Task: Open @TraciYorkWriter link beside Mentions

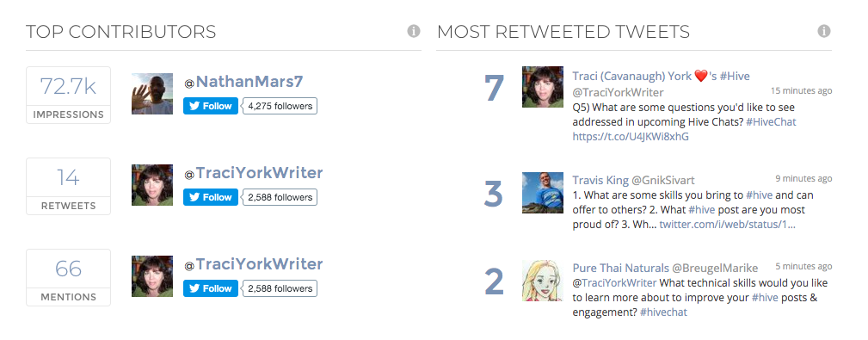Action: point(254,265)
